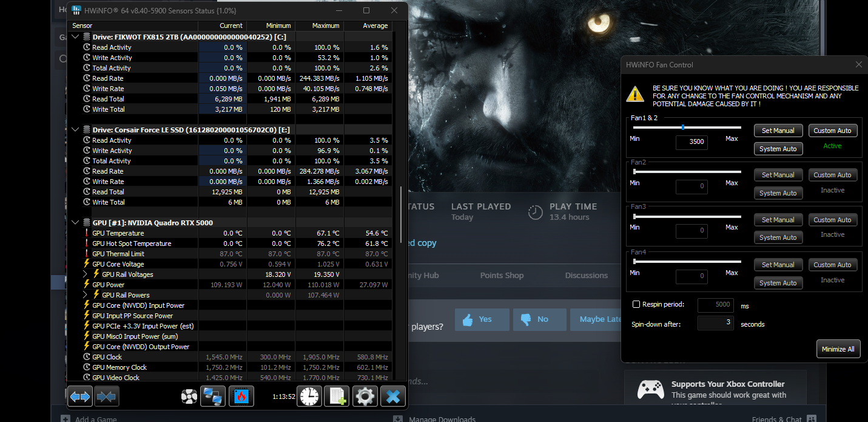The height and width of the screenshot is (422, 868).
Task: Close sensors with the blue X icon
Action: (x=392, y=396)
